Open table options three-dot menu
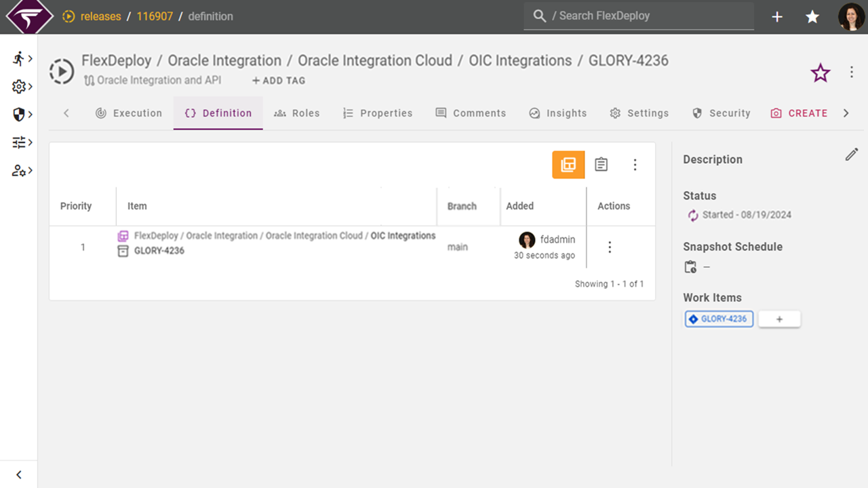 [x=635, y=165]
